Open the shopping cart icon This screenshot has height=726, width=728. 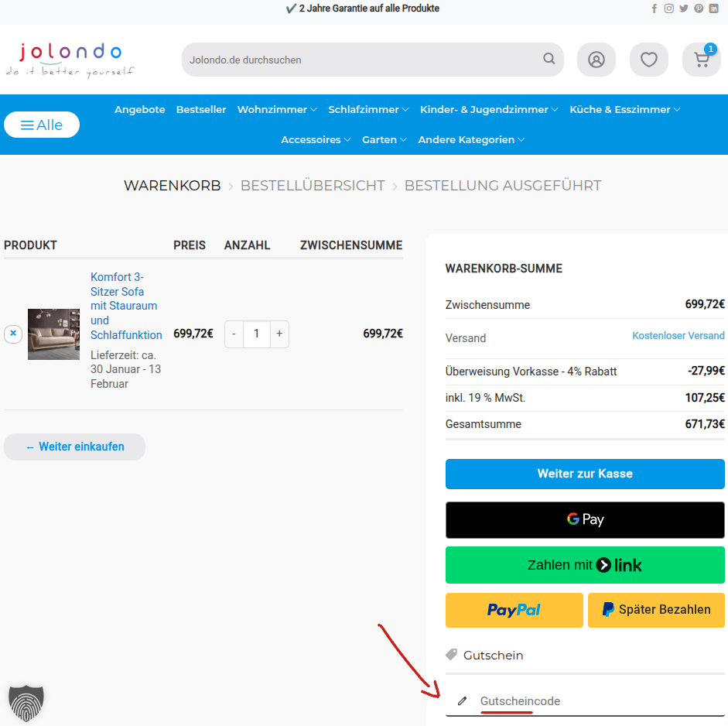click(700, 60)
